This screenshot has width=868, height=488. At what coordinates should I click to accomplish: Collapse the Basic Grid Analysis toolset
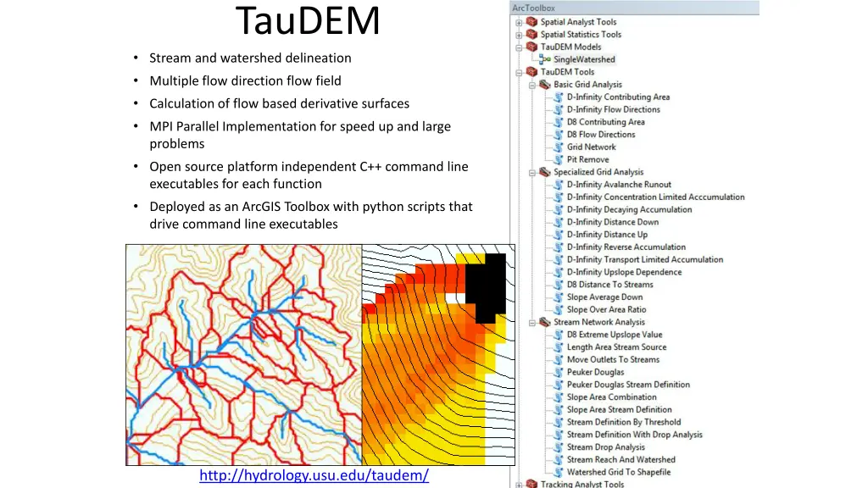[532, 86]
